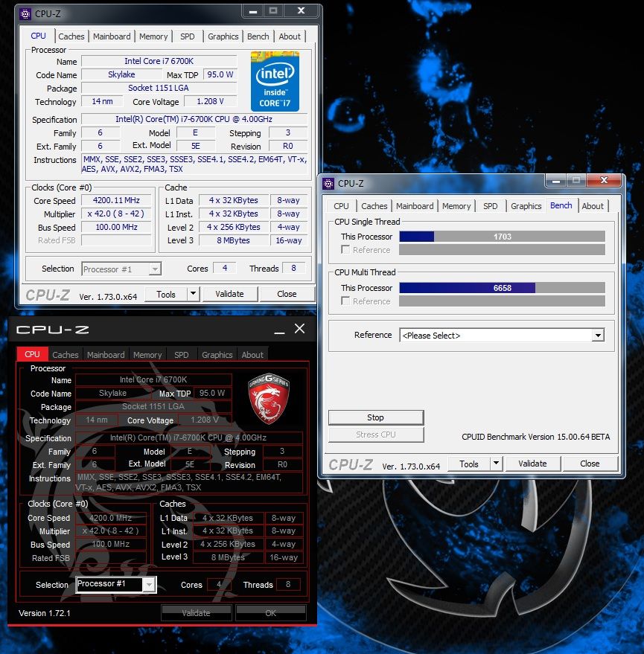Image resolution: width=644 pixels, height=654 pixels.
Task: Select the active Bench tab in Bench window
Action: click(561, 205)
